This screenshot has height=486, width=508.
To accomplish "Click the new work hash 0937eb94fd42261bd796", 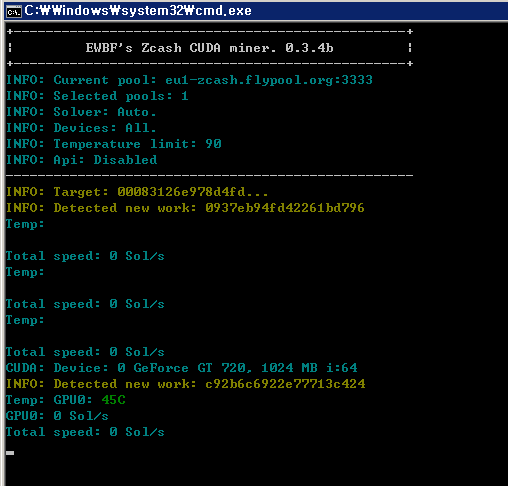I will coord(285,208).
